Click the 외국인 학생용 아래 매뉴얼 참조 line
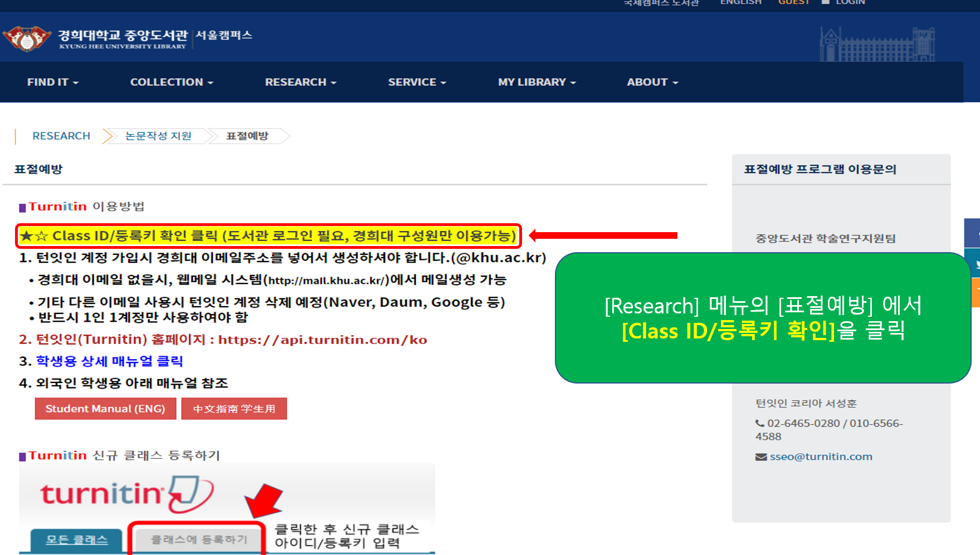The image size is (980, 555). tap(124, 384)
